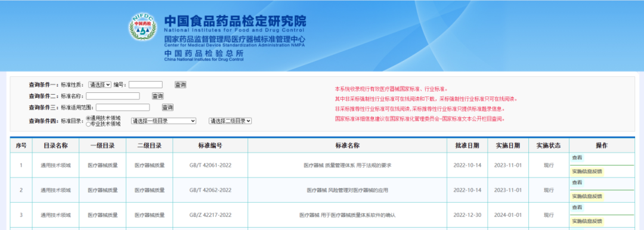Click 现行 status of GB/Z 42217-2022
The image size is (644, 230).
click(549, 215)
